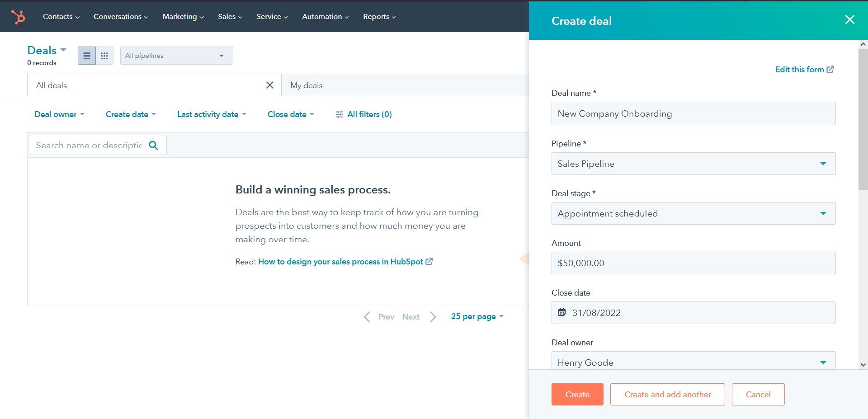Go to previous page arrow
This screenshot has width=868, height=419.
tap(367, 317)
